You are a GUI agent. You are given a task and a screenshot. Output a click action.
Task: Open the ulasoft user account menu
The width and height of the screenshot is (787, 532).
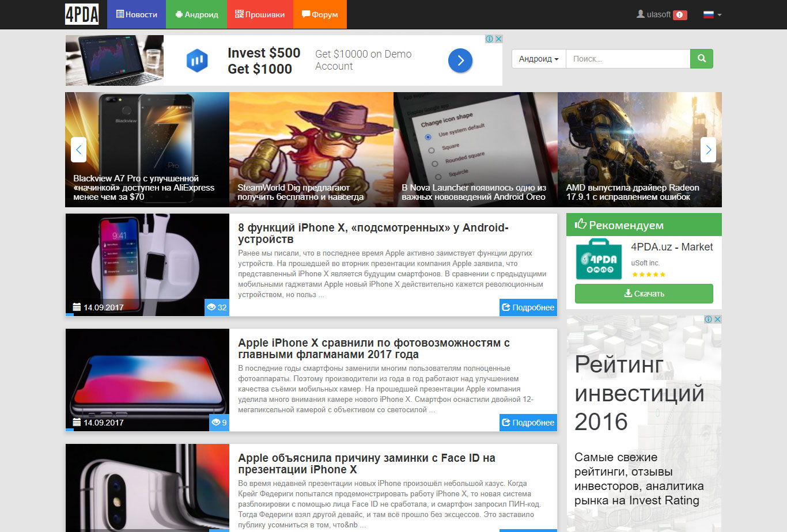click(653, 14)
